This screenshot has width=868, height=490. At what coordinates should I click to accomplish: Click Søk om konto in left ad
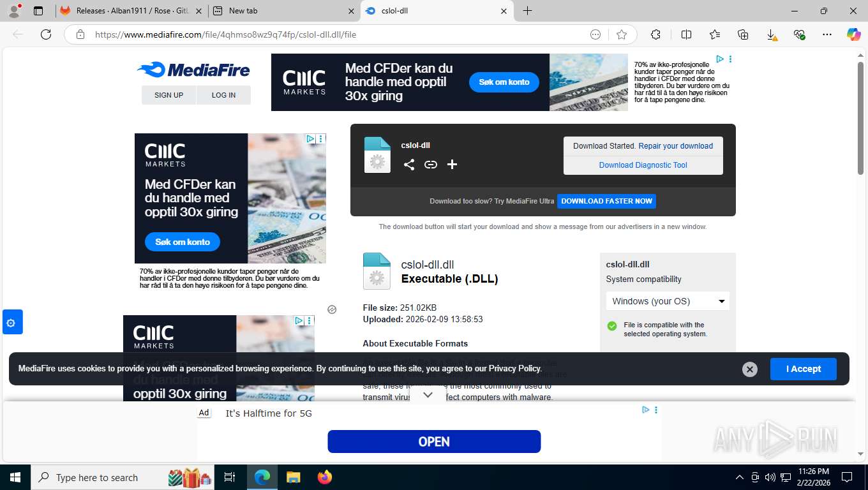tap(183, 242)
